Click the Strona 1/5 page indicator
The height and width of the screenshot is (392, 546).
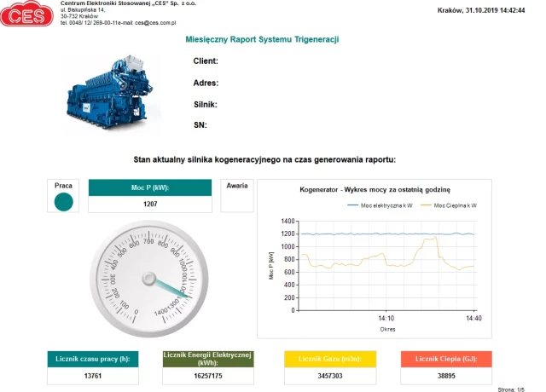point(509,388)
